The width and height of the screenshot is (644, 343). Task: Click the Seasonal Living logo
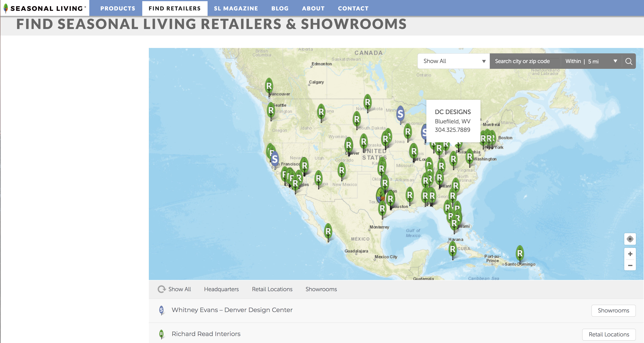click(45, 8)
